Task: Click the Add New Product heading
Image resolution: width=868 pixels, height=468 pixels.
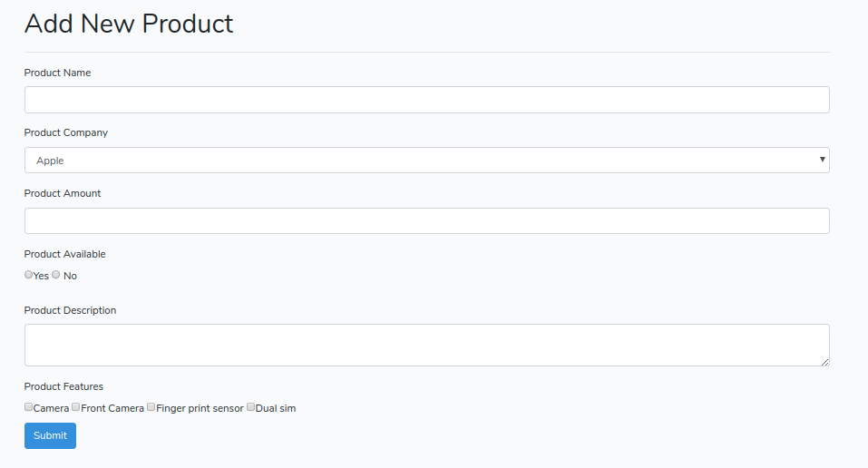Action: 129,24
